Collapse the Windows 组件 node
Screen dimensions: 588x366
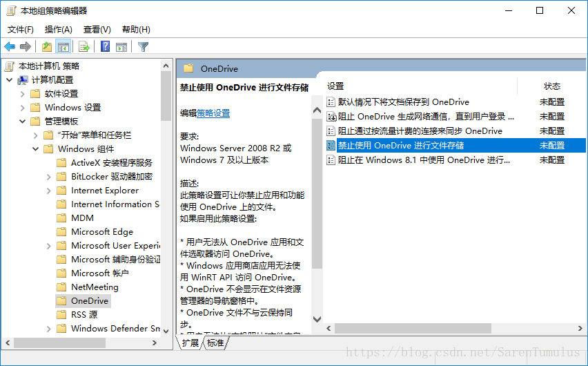[x=36, y=149]
